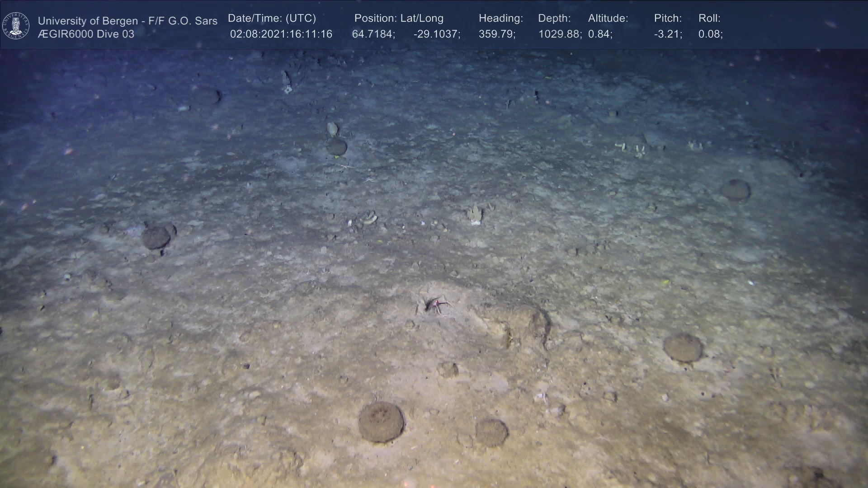The width and height of the screenshot is (868, 488).
Task: Select the 02:08:2021:16:11:16 timestamp value
Action: (x=281, y=34)
